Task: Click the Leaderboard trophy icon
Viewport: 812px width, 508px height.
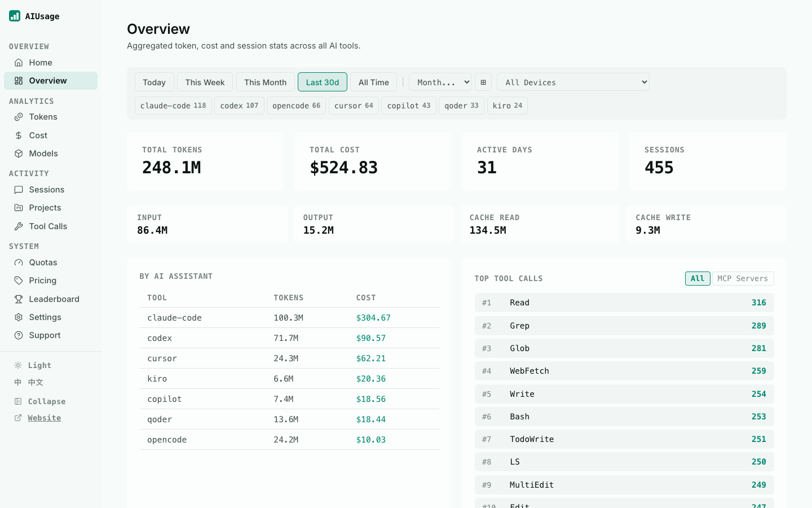Action: point(19,299)
